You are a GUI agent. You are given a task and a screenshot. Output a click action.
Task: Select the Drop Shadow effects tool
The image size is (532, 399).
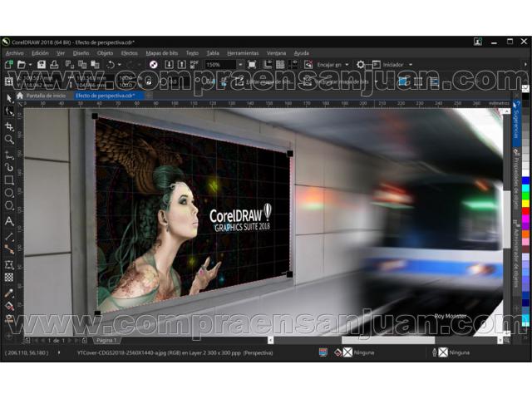(9, 265)
